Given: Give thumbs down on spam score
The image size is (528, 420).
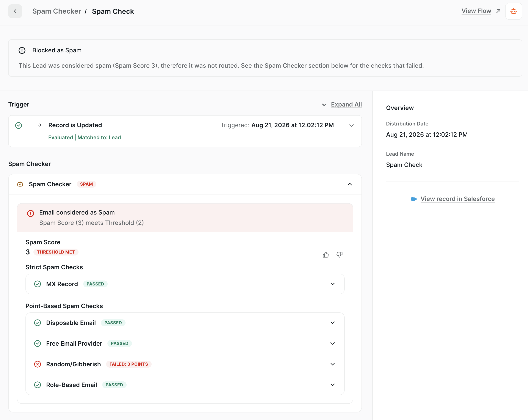Looking at the screenshot, I should click(x=339, y=255).
